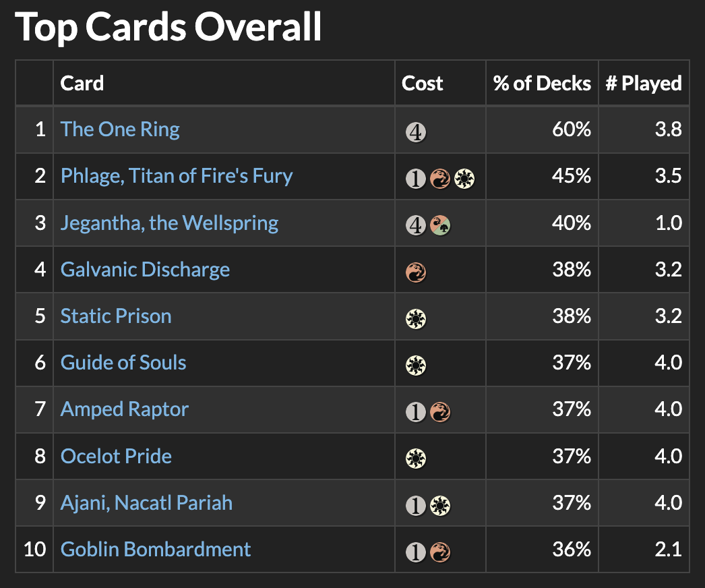Click the red mana symbol in Phlage's cost
This screenshot has height=588, width=705.
pyautogui.click(x=440, y=179)
